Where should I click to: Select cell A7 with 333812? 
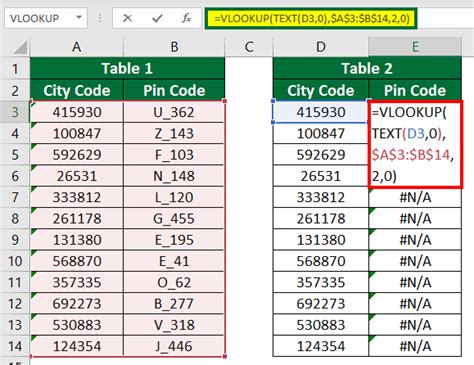tap(77, 197)
